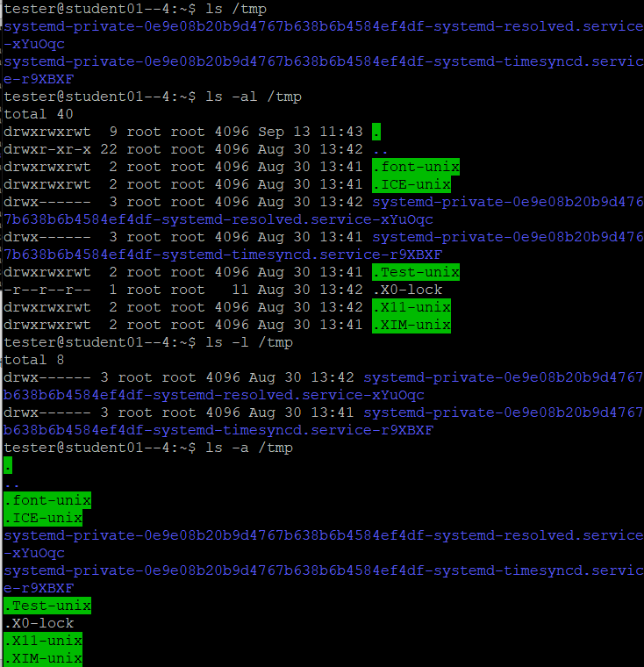Viewport: 644px width, 667px height.
Task: Click the 'ls -l /tmp' command text
Action: (249, 342)
